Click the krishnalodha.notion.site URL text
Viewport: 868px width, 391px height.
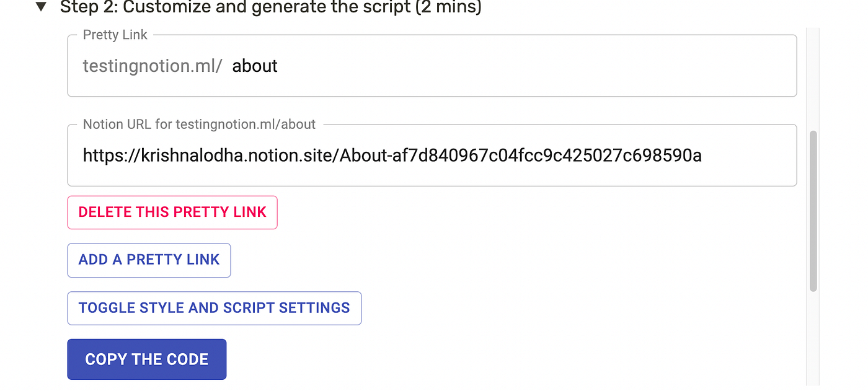pyautogui.click(x=392, y=156)
